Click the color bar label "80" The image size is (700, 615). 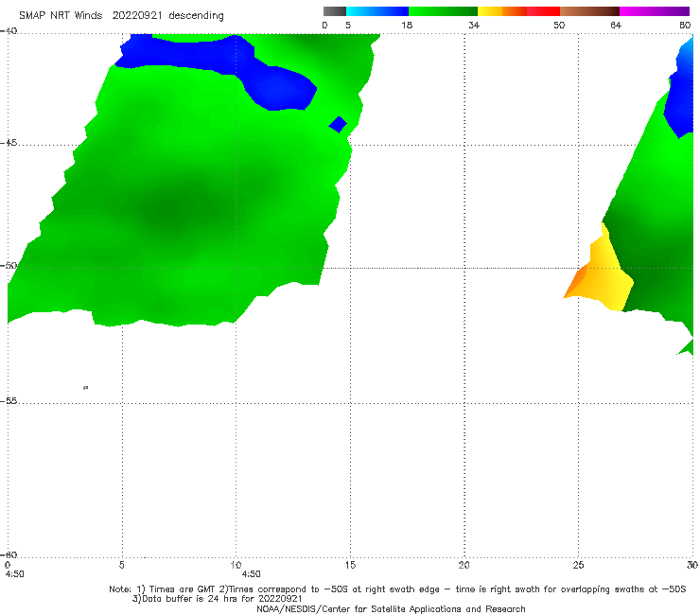[685, 26]
